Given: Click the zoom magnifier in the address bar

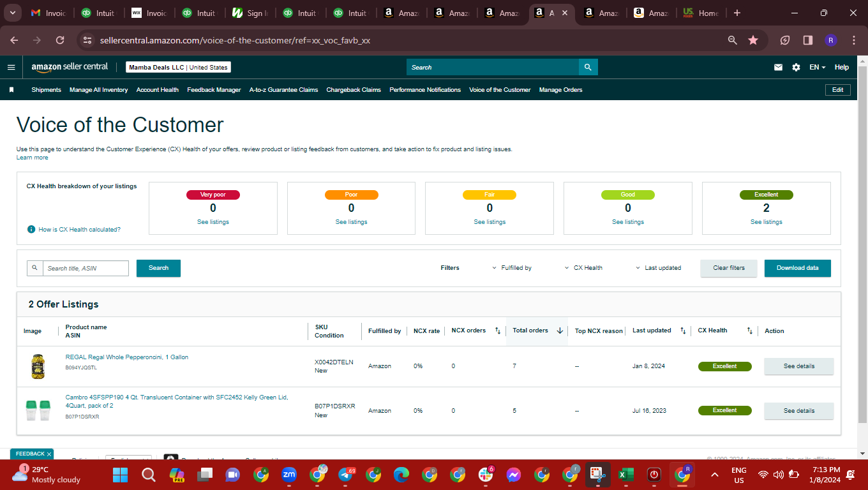Looking at the screenshot, I should [733, 40].
